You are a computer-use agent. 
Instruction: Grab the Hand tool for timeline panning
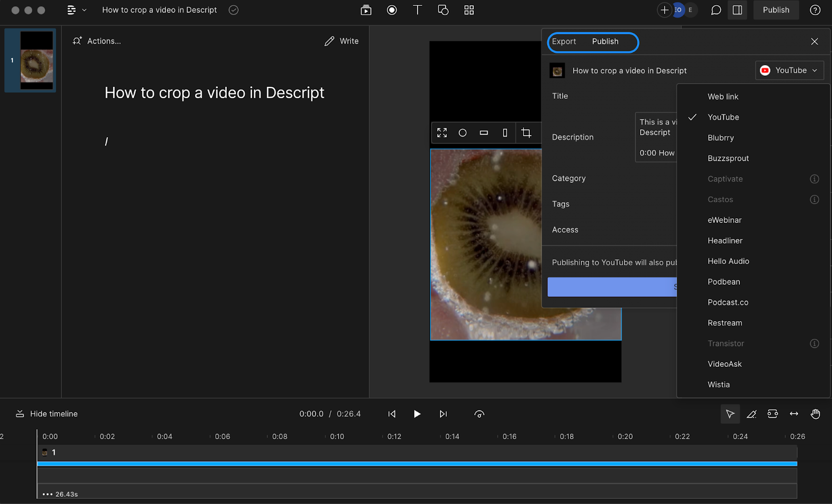click(x=815, y=414)
